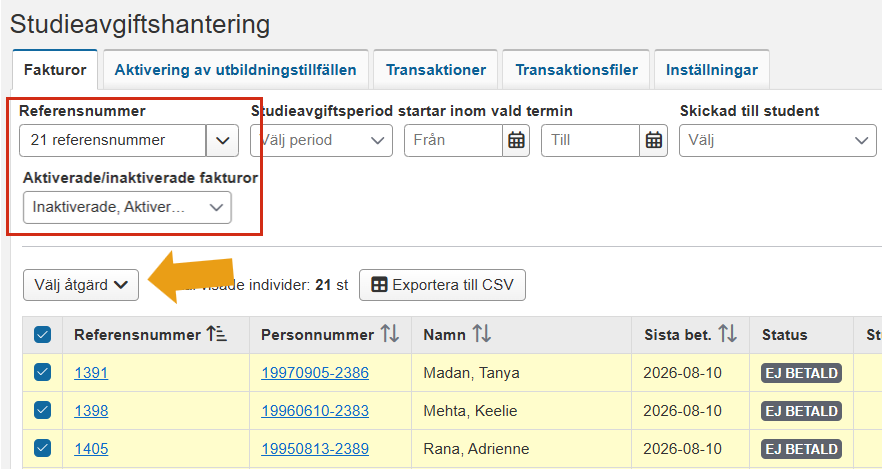882x469 pixels.
Task: Click the Studieavgiftshantering page heading
Action: tap(140, 24)
